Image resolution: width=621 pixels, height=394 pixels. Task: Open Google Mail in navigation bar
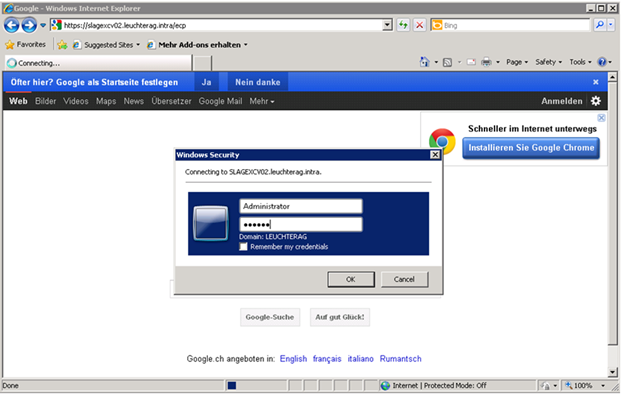point(220,101)
